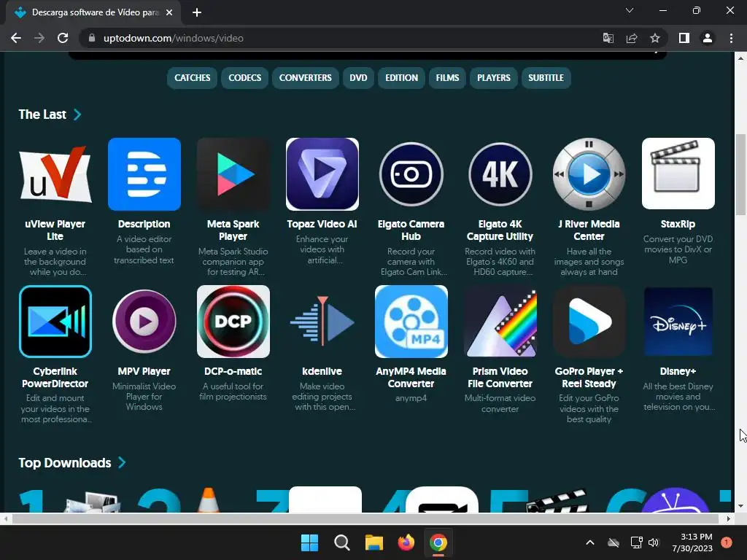Click the translate page icon
Screen dimensions: 747x560
click(608, 38)
